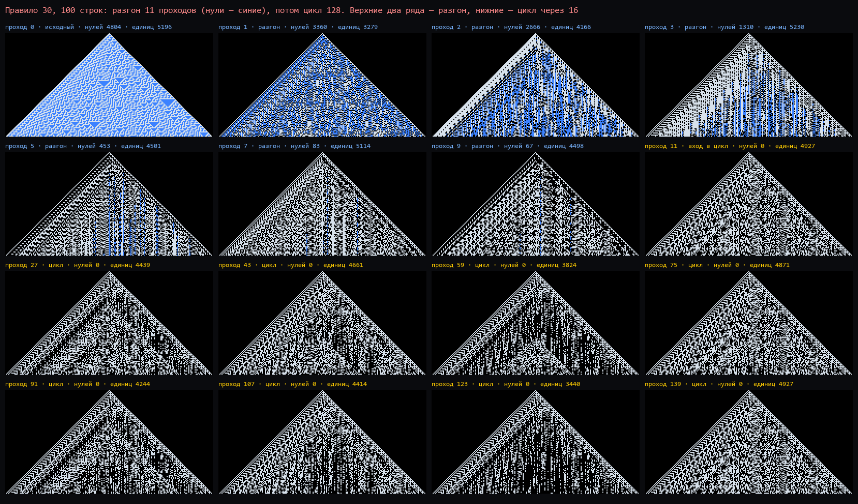Open the triangle image for проход 3
The width and height of the screenshot is (858, 504).
(x=749, y=85)
